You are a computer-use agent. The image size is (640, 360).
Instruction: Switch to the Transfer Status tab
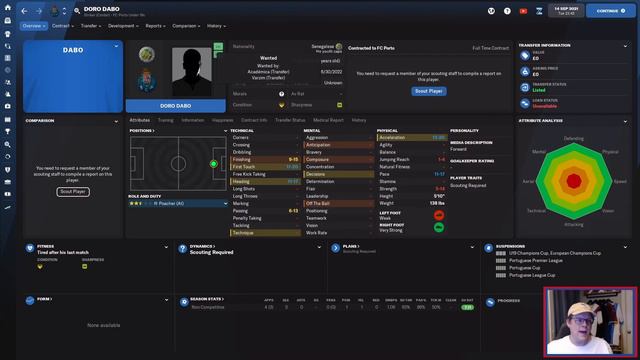click(290, 120)
